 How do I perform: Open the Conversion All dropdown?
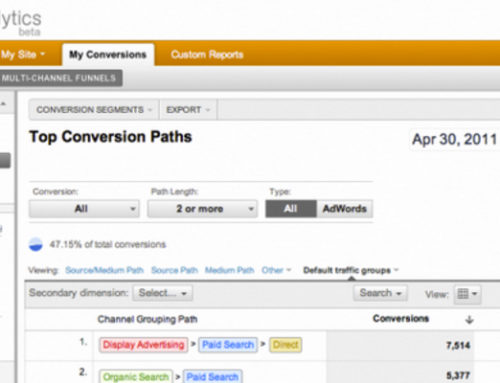click(x=84, y=209)
